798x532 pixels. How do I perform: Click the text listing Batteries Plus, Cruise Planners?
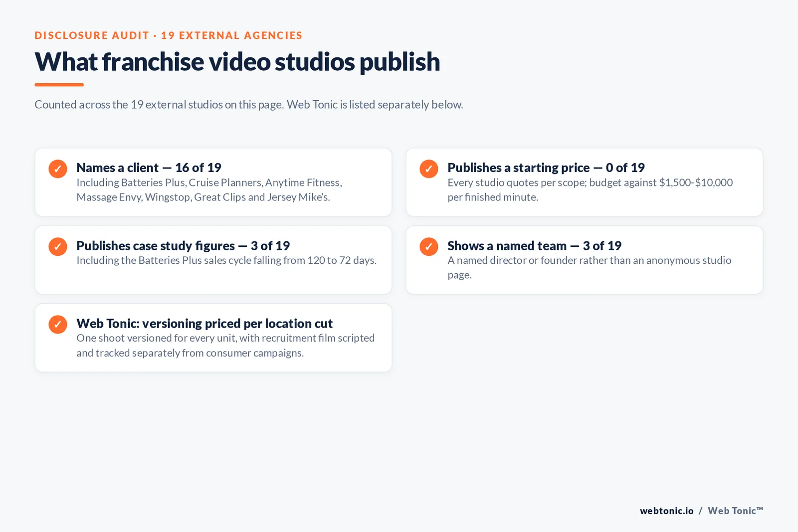pos(209,190)
